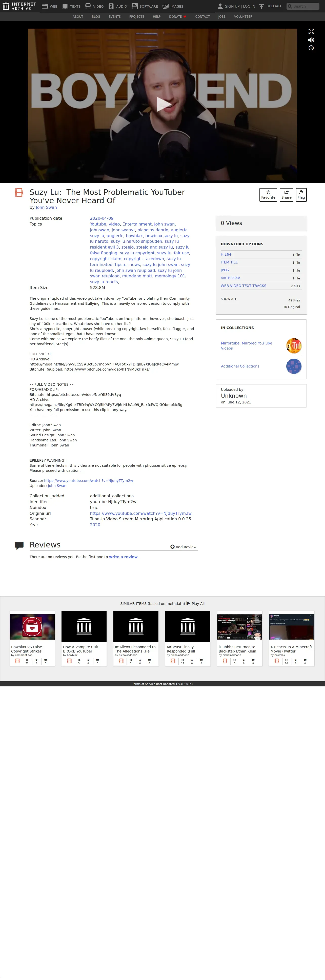Click the Mirrortube collection thumbnail

(x=294, y=345)
